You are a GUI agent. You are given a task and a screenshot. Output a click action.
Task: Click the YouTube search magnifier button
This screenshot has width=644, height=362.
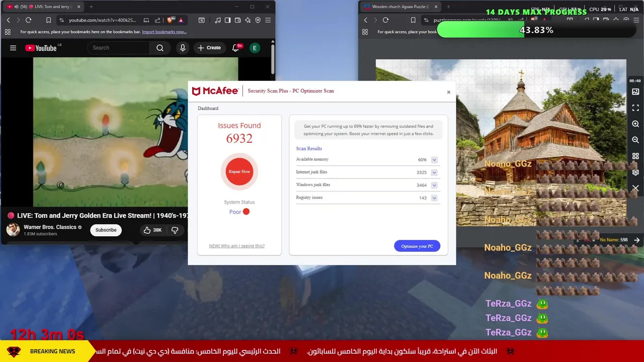pyautogui.click(x=160, y=48)
